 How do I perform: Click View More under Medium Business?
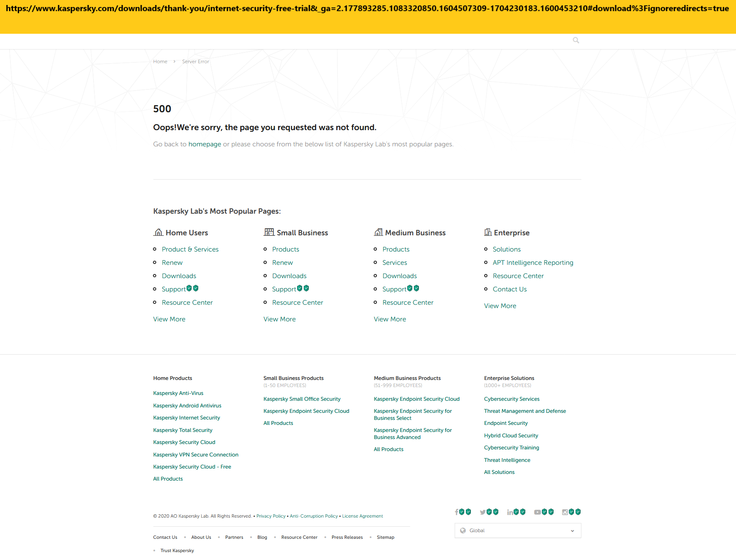click(390, 319)
